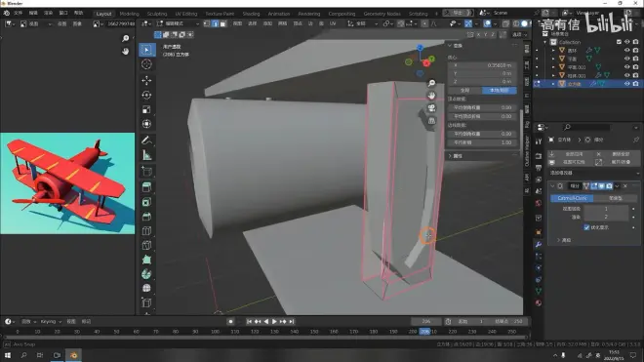Select the Measure tool
Screen dimensions: 644x362
coord(146,155)
